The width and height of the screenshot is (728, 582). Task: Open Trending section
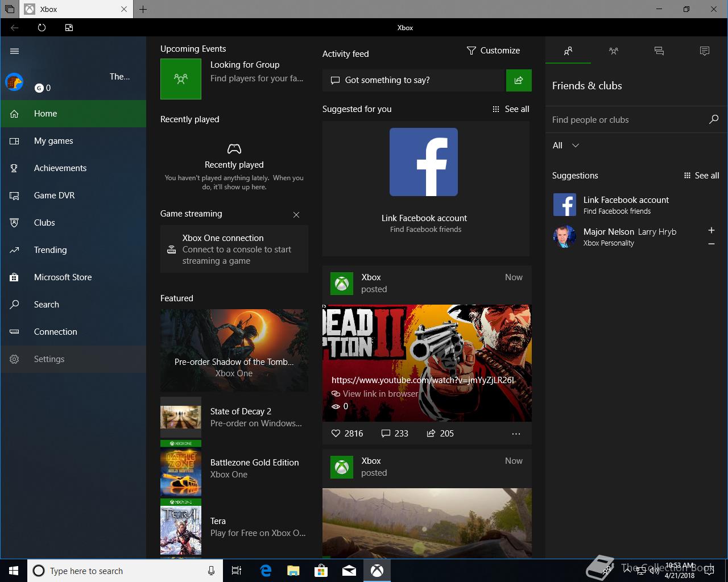point(73,250)
